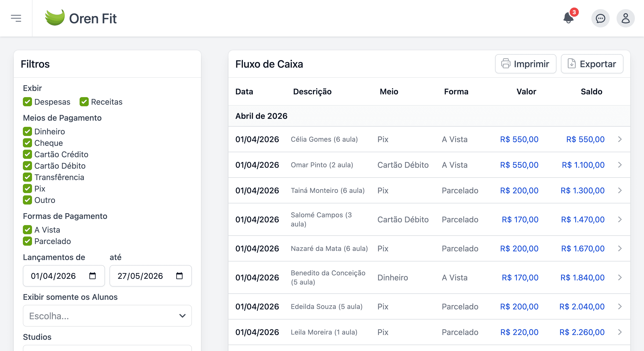Open the chat messages icon
Screen dimensions: 644x351
point(600,18)
